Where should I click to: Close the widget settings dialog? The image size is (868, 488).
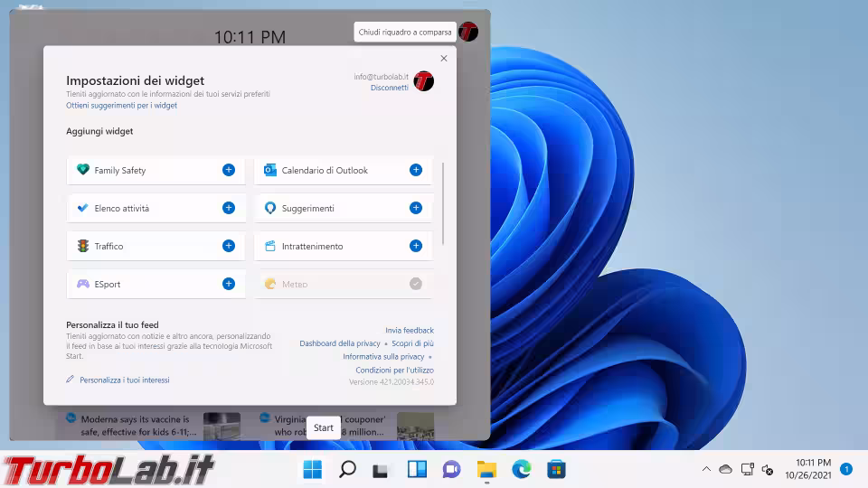(443, 59)
